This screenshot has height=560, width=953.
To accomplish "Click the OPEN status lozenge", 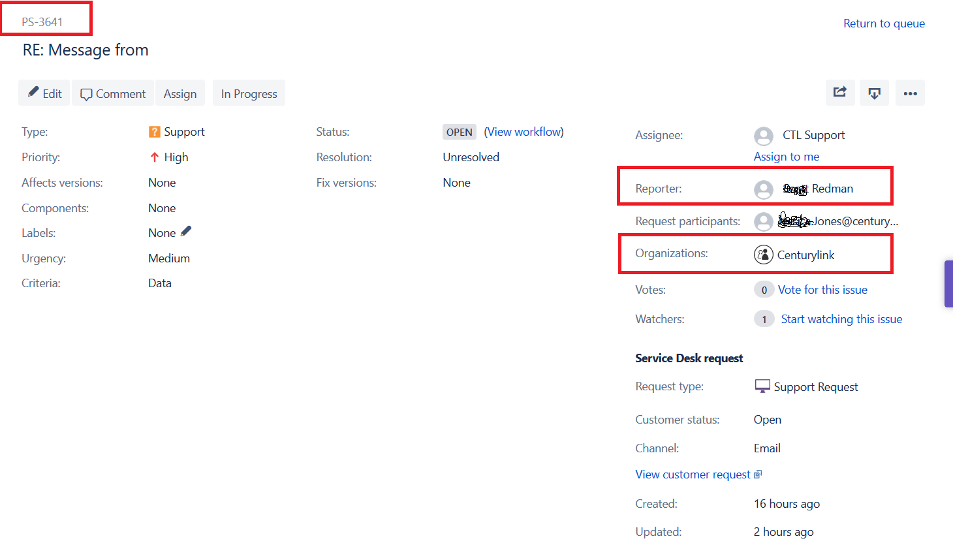I will coord(460,132).
